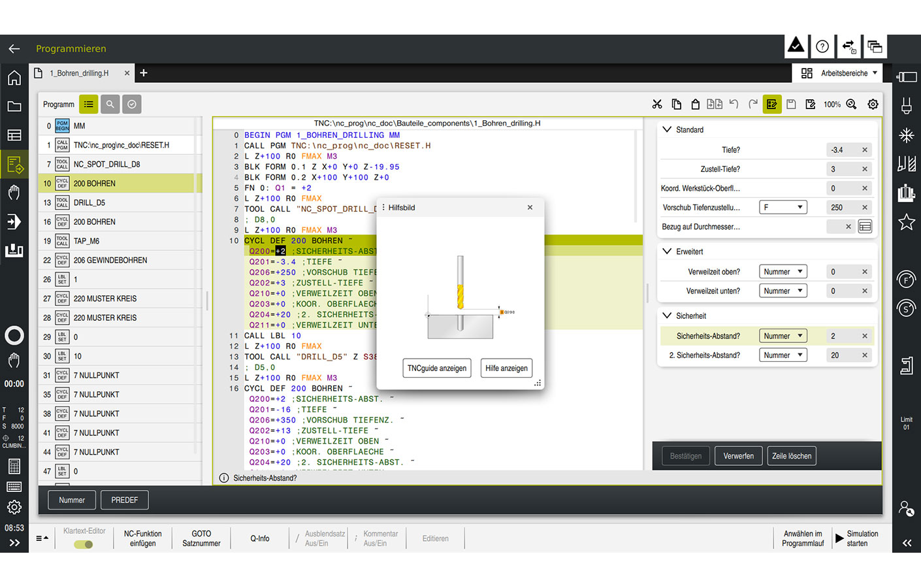Toggle the form editing view icon

(772, 105)
